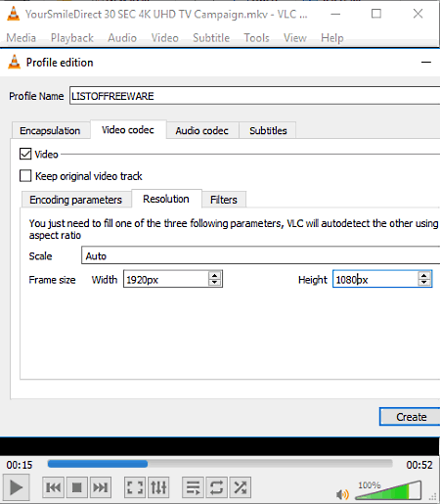Jump to previous media track
Viewport: 440px width, 504px height.
click(x=53, y=487)
